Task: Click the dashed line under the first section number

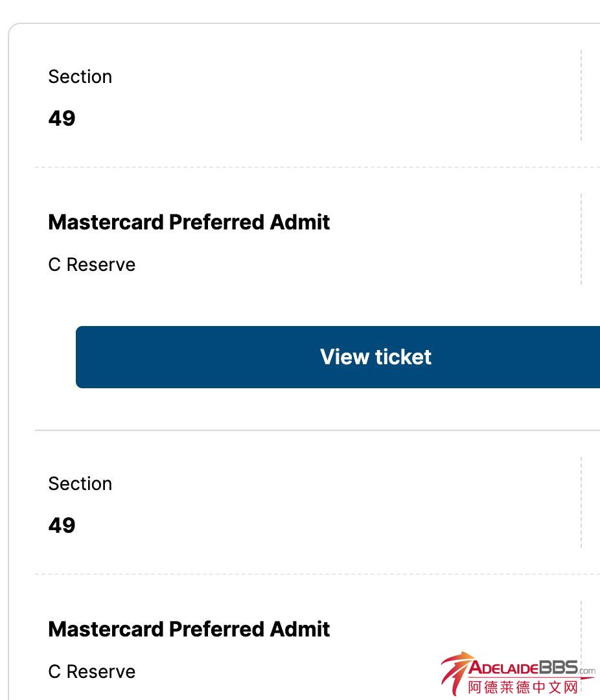Action: point(317,167)
